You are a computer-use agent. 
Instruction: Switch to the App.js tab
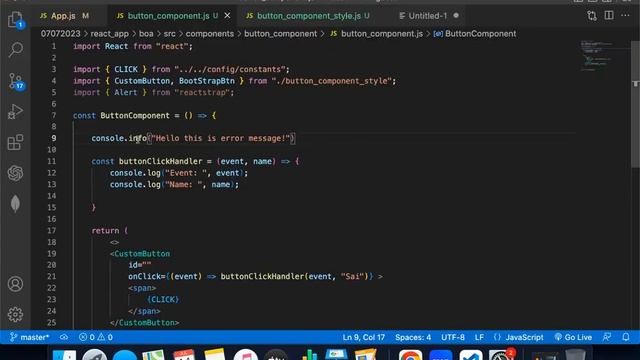63,16
